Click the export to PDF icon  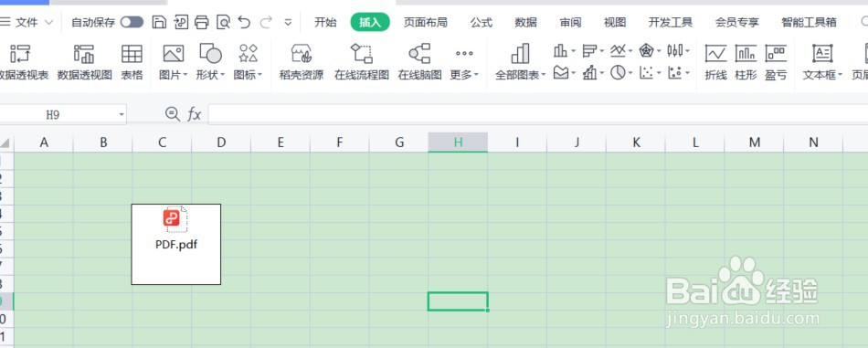pos(181,22)
